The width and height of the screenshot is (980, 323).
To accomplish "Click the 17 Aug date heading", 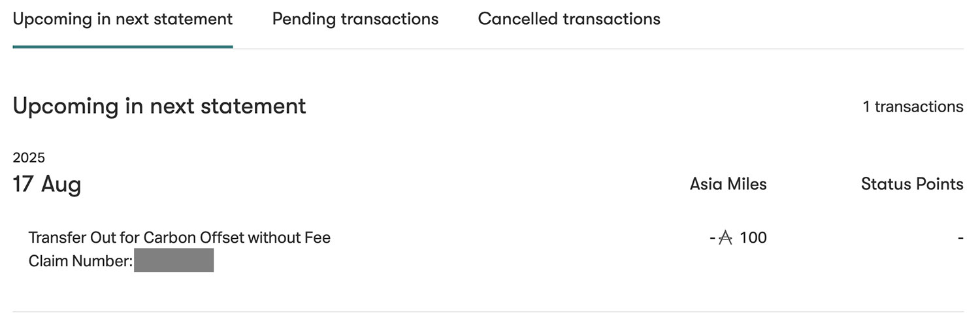I will tap(47, 184).
